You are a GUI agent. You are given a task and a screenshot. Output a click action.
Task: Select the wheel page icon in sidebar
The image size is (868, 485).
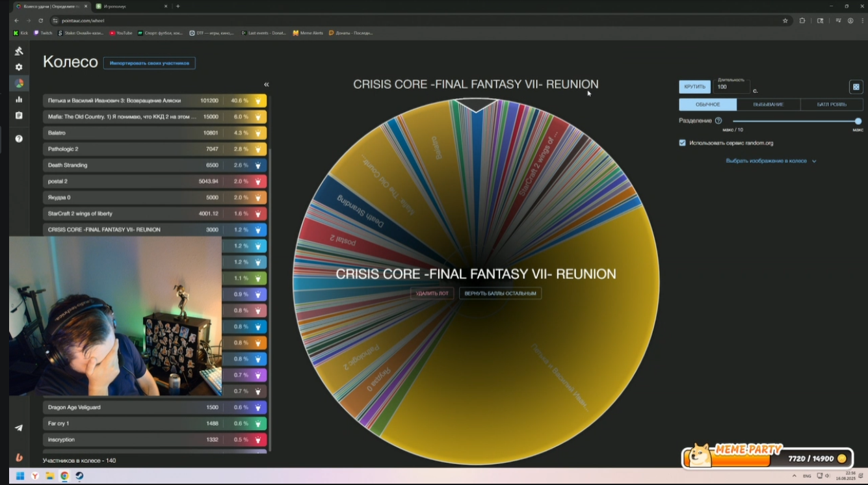[x=19, y=83]
